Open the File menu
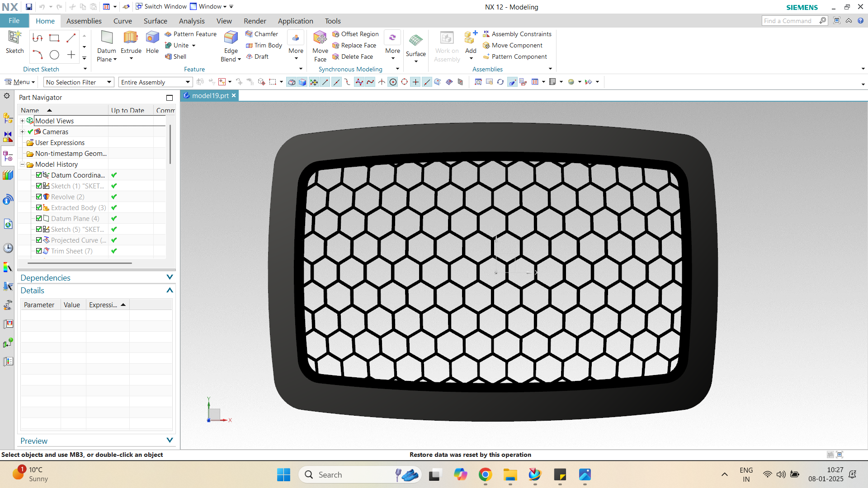Viewport: 868px width, 488px height. (14, 21)
